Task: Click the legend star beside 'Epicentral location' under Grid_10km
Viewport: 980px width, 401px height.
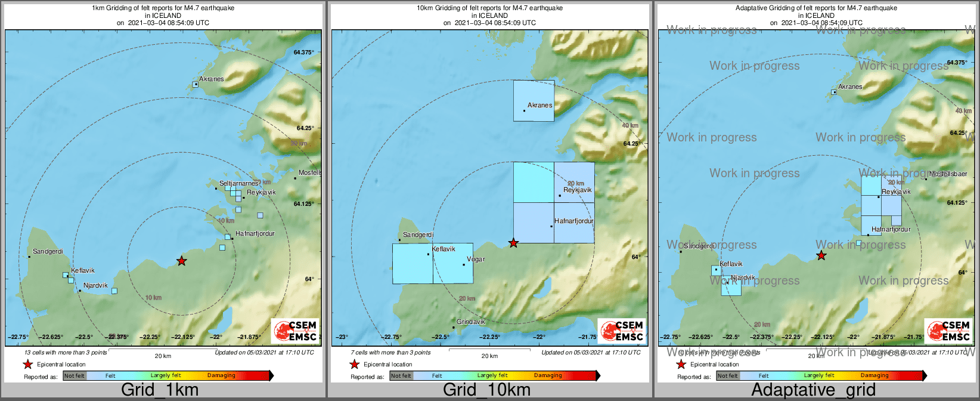Action: click(354, 364)
